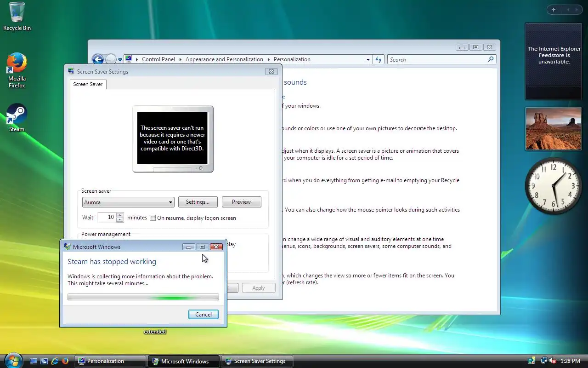The height and width of the screenshot is (368, 588).
Task: Click the search magnifier icon
Action: (491, 59)
